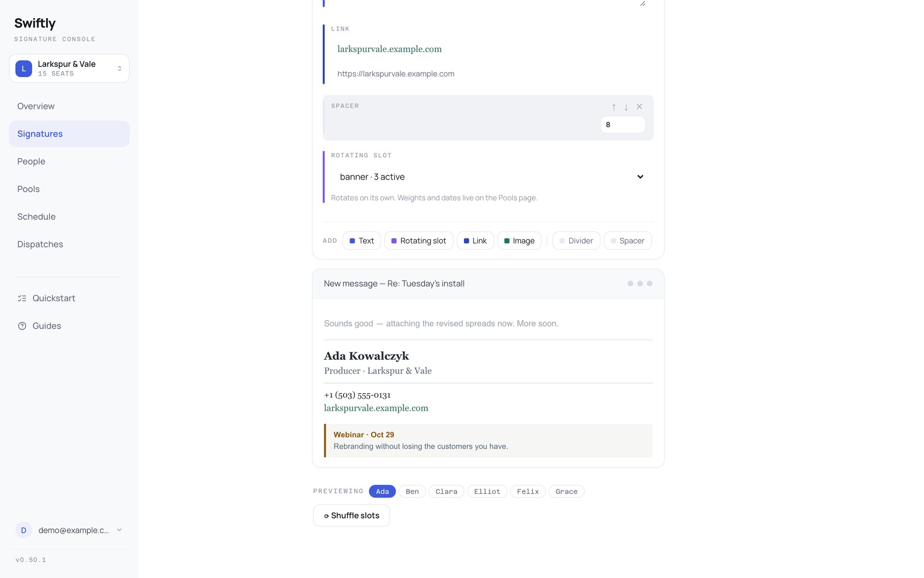Add a Text block

click(x=362, y=240)
